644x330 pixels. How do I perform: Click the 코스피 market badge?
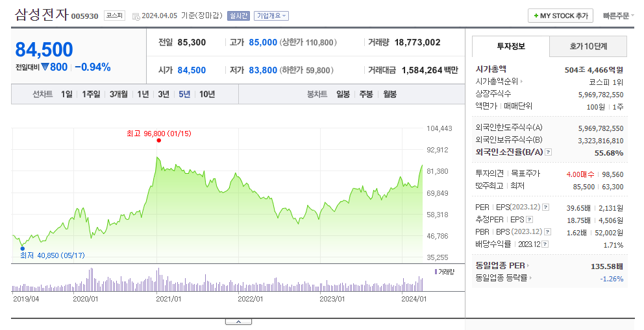pos(114,16)
